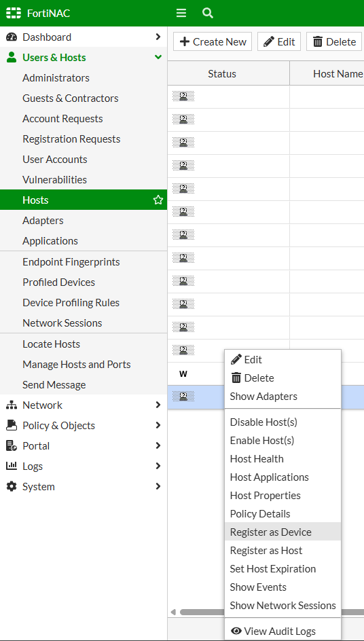This screenshot has height=641, width=364.
Task: Click the System gear icon
Action: click(x=12, y=486)
